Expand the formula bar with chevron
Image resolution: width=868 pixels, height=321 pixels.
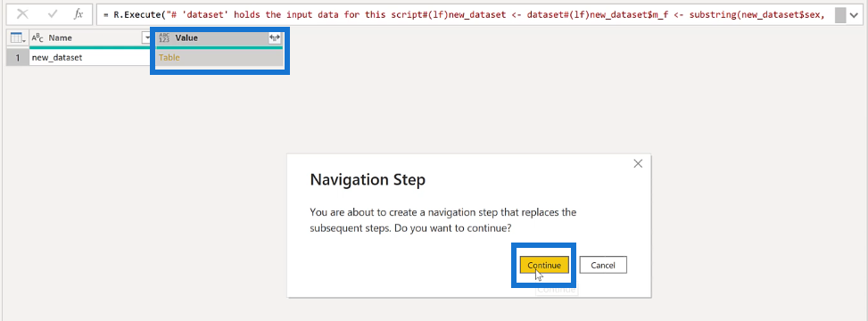point(854,15)
